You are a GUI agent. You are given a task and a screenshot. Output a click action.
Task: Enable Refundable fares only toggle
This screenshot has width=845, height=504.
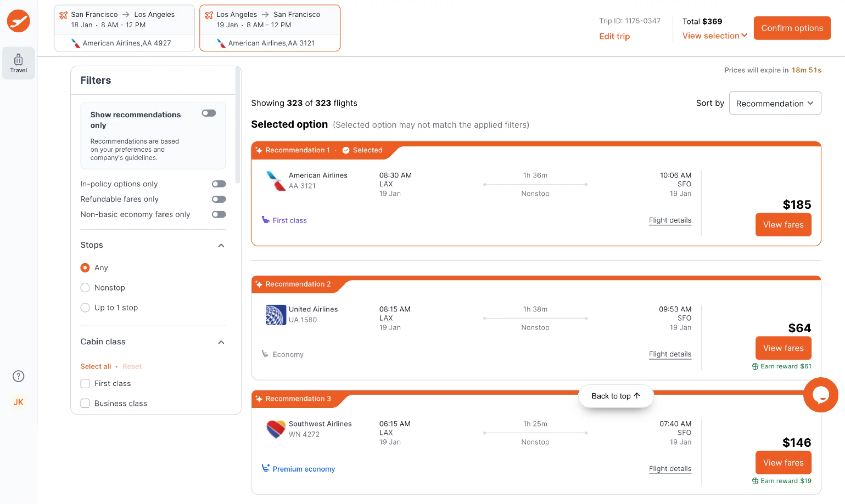pyautogui.click(x=219, y=199)
